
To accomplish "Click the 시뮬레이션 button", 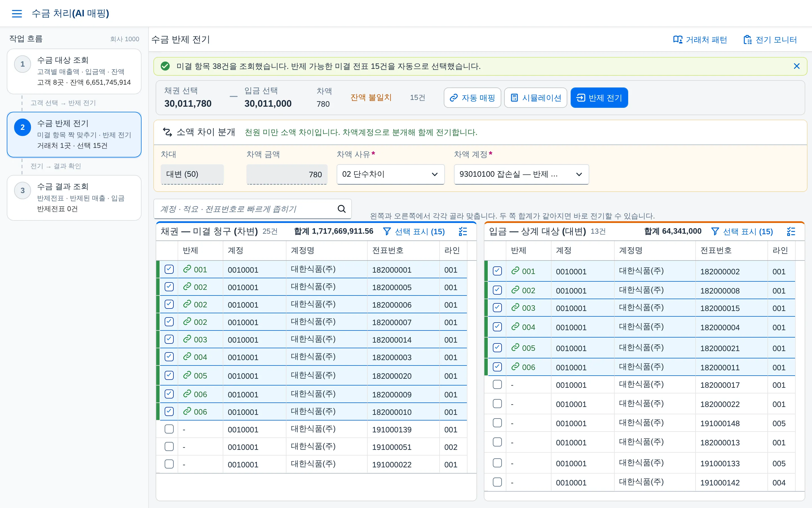I will (535, 98).
